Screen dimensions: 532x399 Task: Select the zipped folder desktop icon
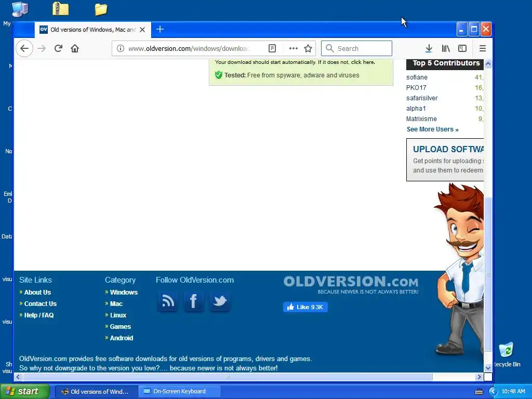tap(61, 9)
